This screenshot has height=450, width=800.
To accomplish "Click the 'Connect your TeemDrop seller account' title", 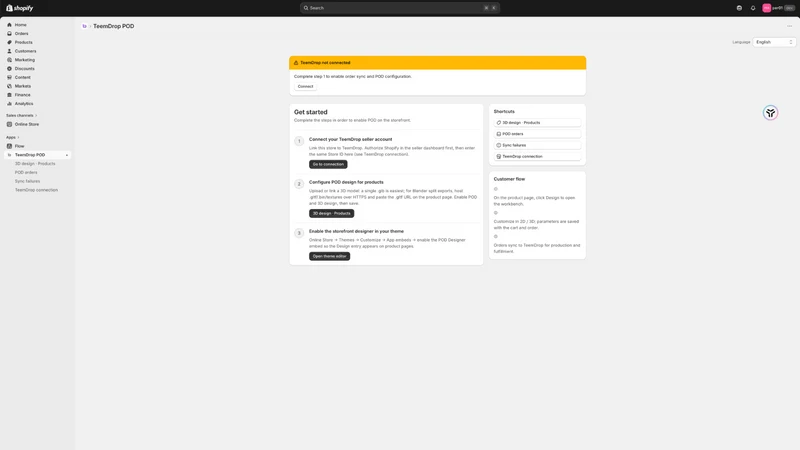I will (x=351, y=139).
